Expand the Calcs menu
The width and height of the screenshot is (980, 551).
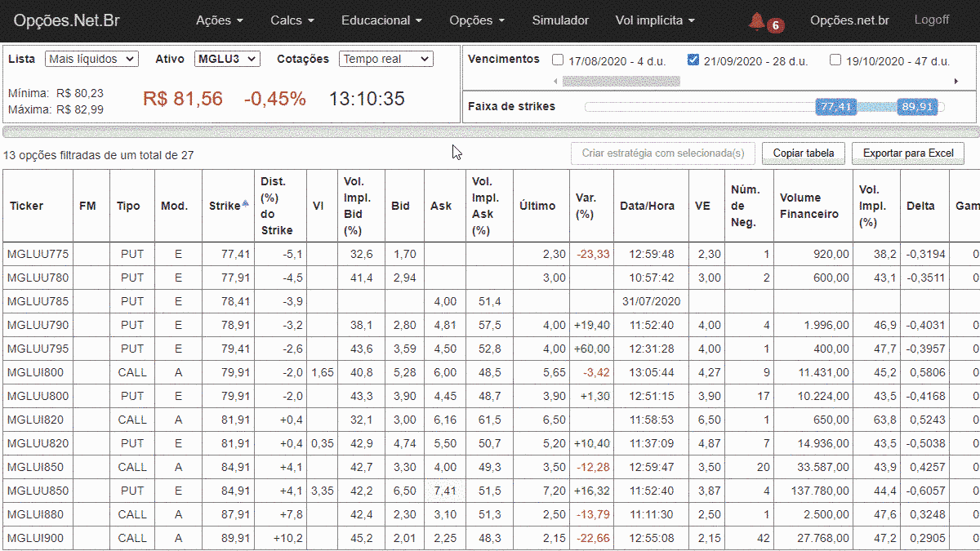click(x=292, y=20)
